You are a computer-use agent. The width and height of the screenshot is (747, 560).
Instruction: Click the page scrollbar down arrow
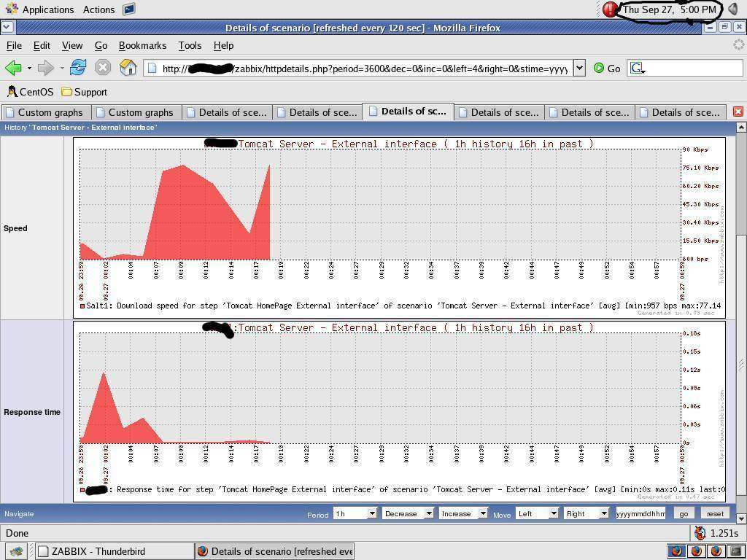coord(741,518)
